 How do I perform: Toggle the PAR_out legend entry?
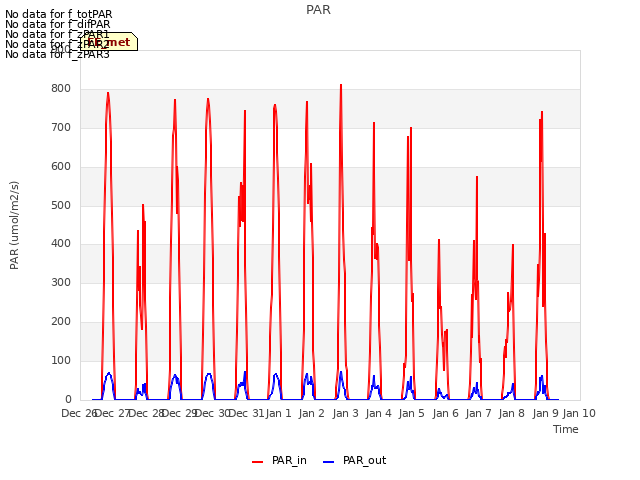pos(355,460)
